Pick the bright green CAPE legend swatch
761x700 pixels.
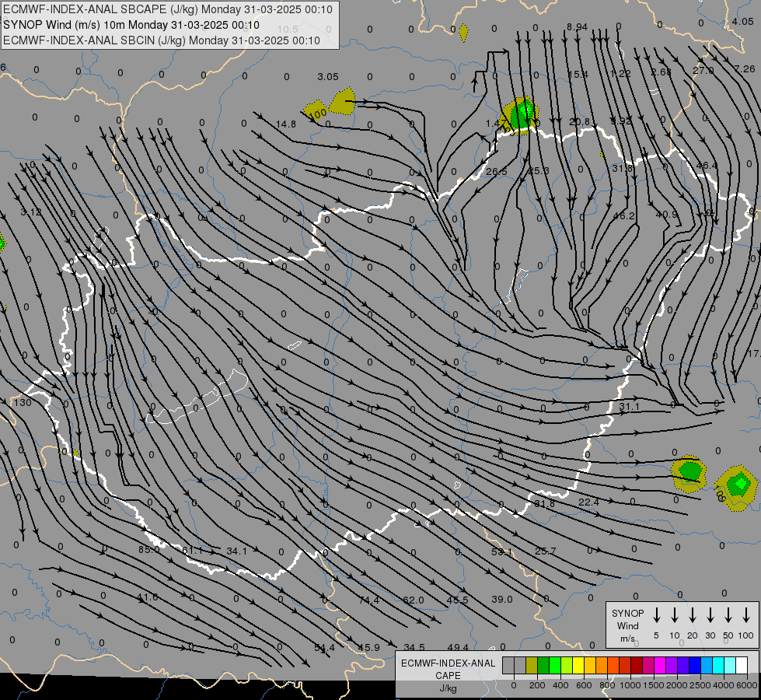(x=555, y=666)
